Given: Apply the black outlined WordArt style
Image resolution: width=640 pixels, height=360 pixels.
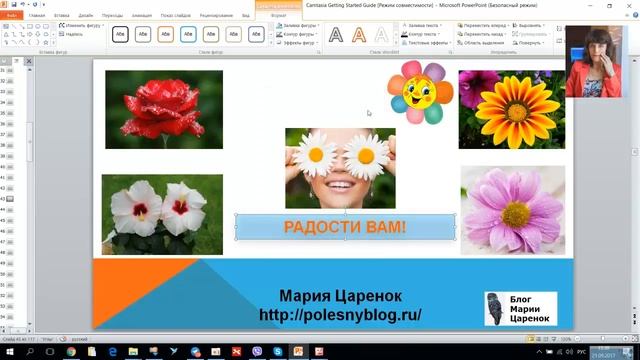Looking at the screenshot, I should [336, 35].
